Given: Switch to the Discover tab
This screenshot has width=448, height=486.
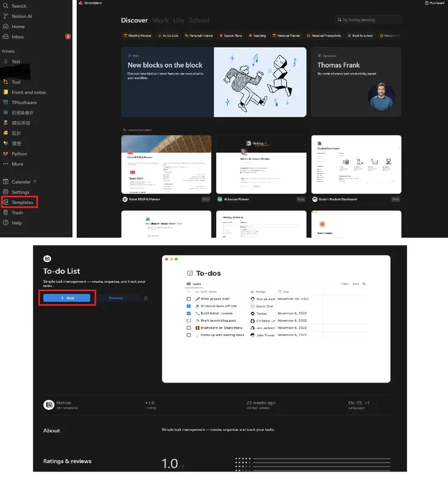Looking at the screenshot, I should [x=134, y=20].
